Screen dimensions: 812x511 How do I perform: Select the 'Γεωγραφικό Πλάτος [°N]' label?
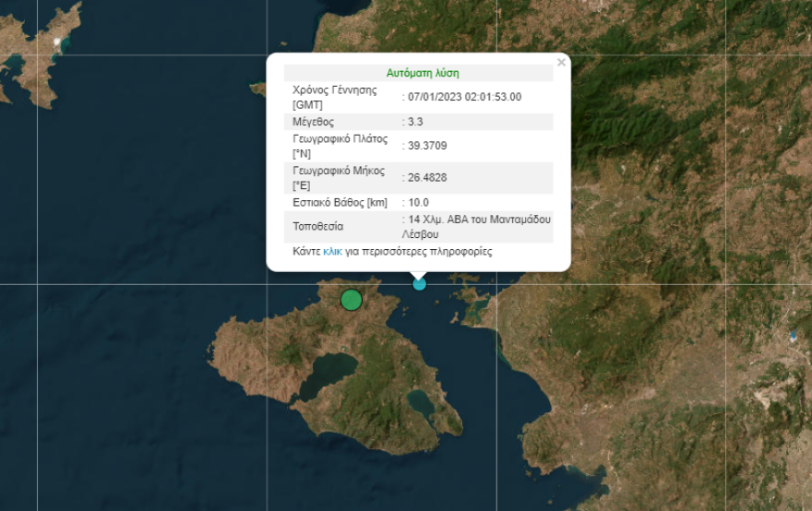(x=340, y=146)
